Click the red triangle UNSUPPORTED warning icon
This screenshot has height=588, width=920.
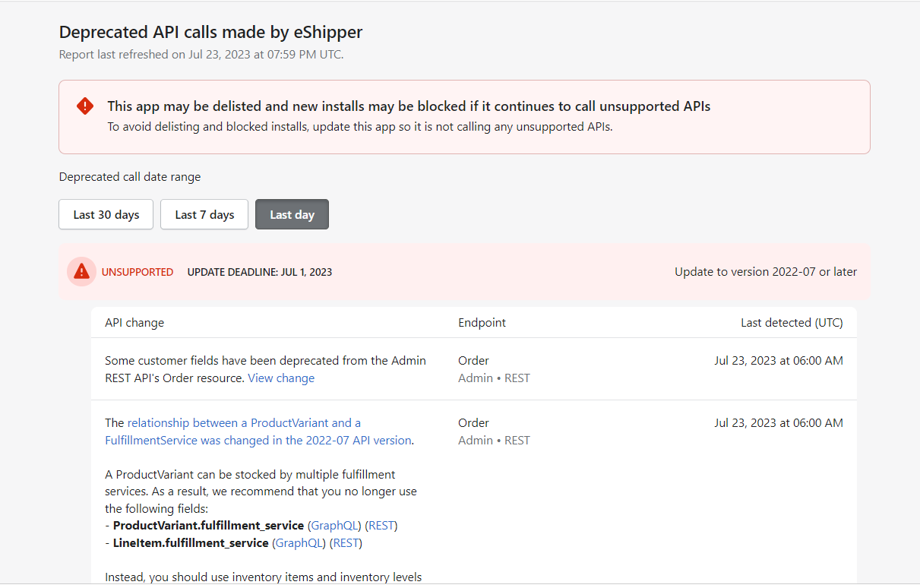point(81,272)
